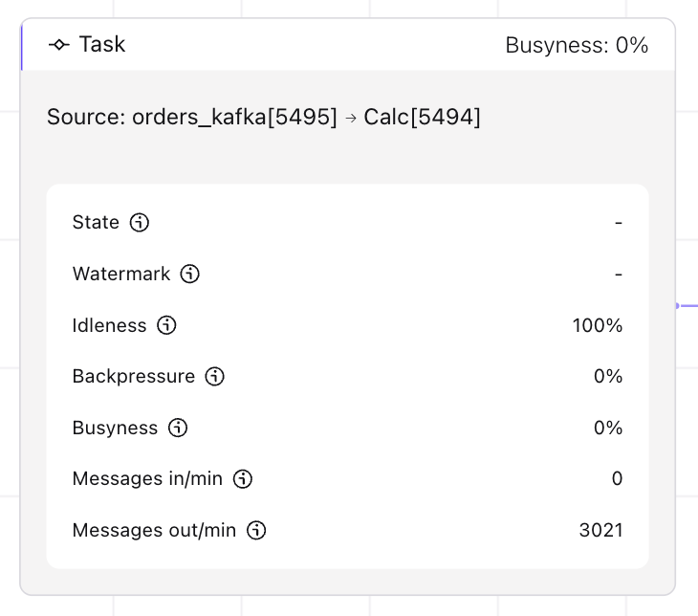
Task: Click the Calc[5494] operator name
Action: (x=422, y=118)
